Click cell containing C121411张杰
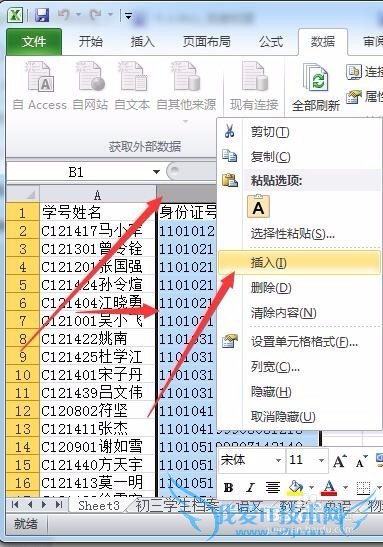The height and width of the screenshot is (547, 383). [98, 428]
